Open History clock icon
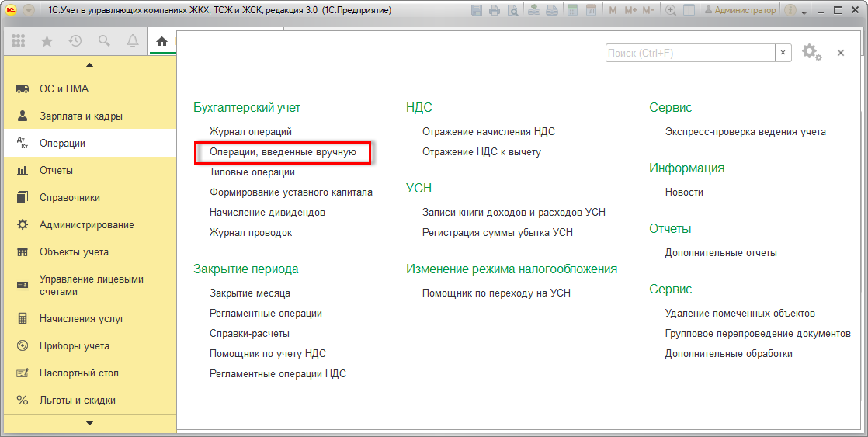The image size is (868, 437). point(75,42)
